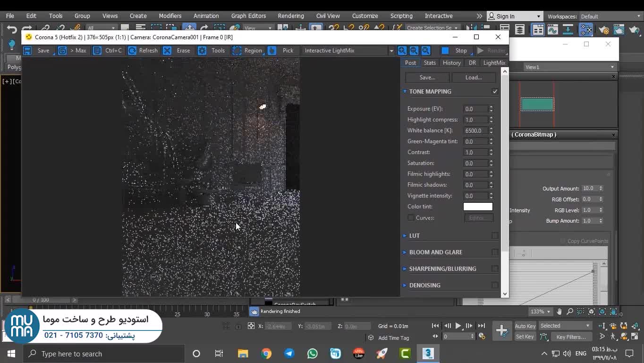The image size is (644, 363).
Task: Click the white Color tint swatch
Action: [x=478, y=207]
